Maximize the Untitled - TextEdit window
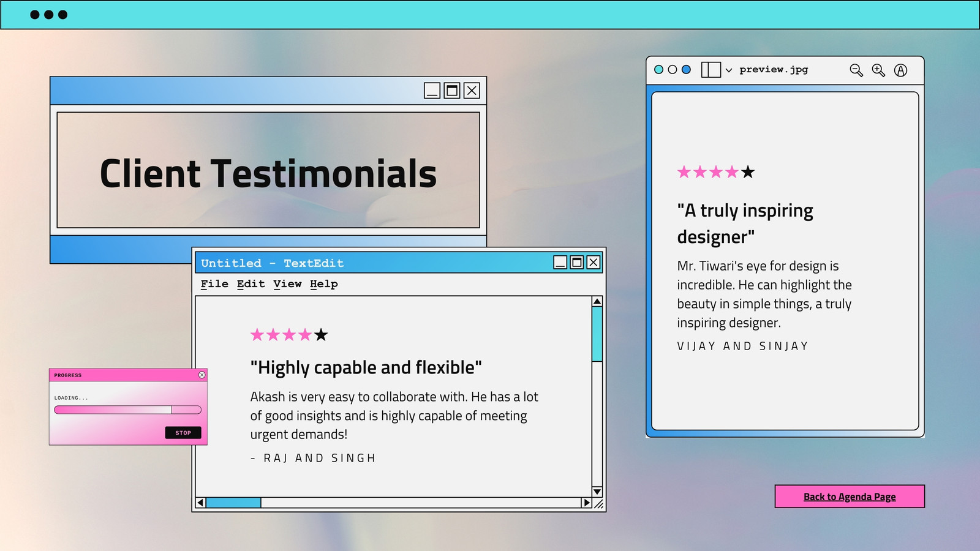 pyautogui.click(x=577, y=263)
